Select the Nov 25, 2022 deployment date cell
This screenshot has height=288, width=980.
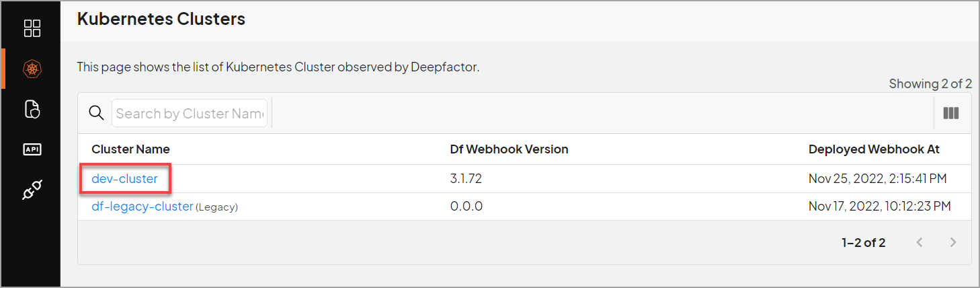pyautogui.click(x=878, y=179)
